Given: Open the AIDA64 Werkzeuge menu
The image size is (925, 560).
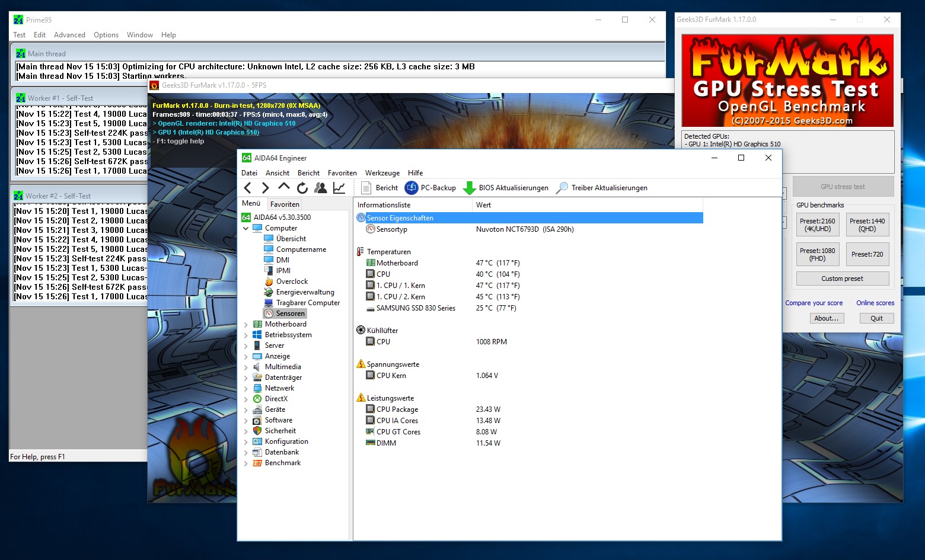Looking at the screenshot, I should click(x=382, y=173).
